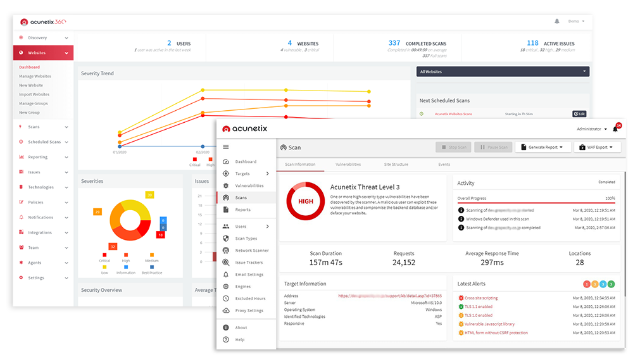The width and height of the screenshot is (633, 364).
Task: Open Vulnerabilities bug icon in sidebar
Action: pos(226,185)
